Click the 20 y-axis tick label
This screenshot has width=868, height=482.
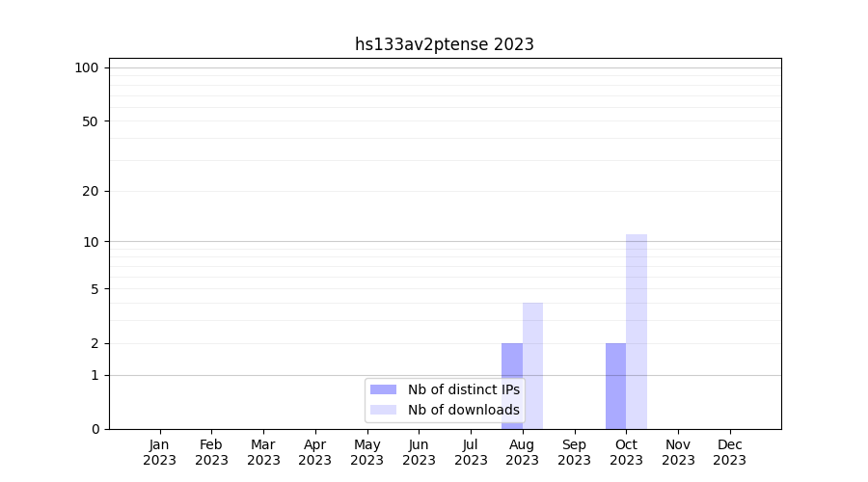[91, 191]
